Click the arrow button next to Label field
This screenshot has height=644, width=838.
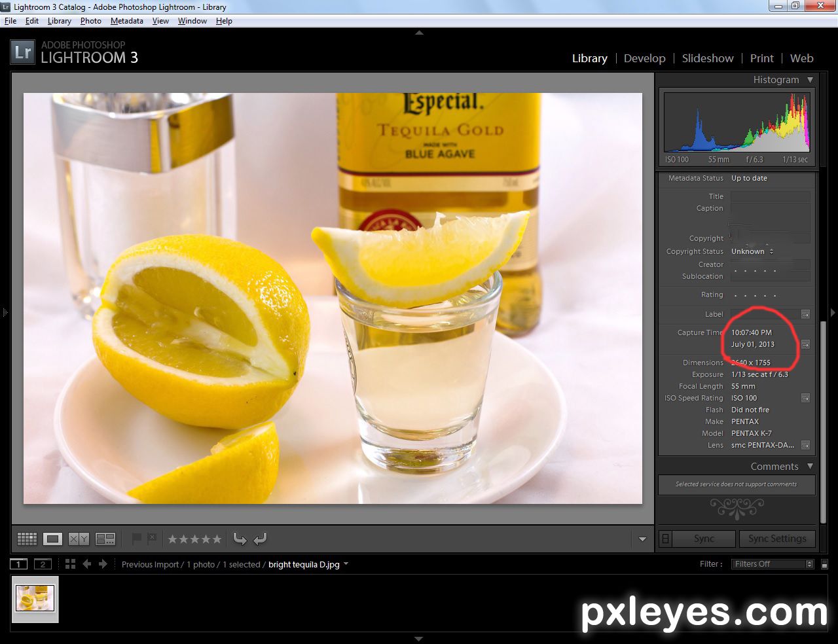(x=805, y=314)
